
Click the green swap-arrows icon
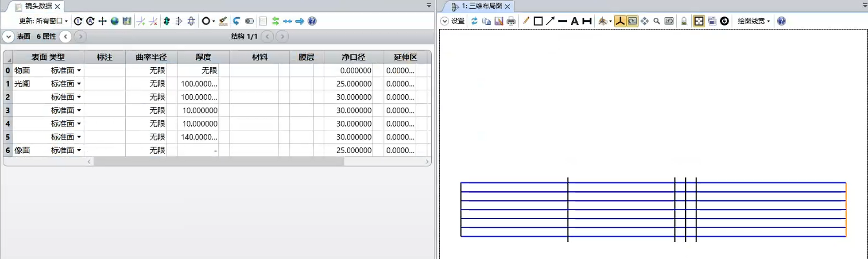coord(275,21)
